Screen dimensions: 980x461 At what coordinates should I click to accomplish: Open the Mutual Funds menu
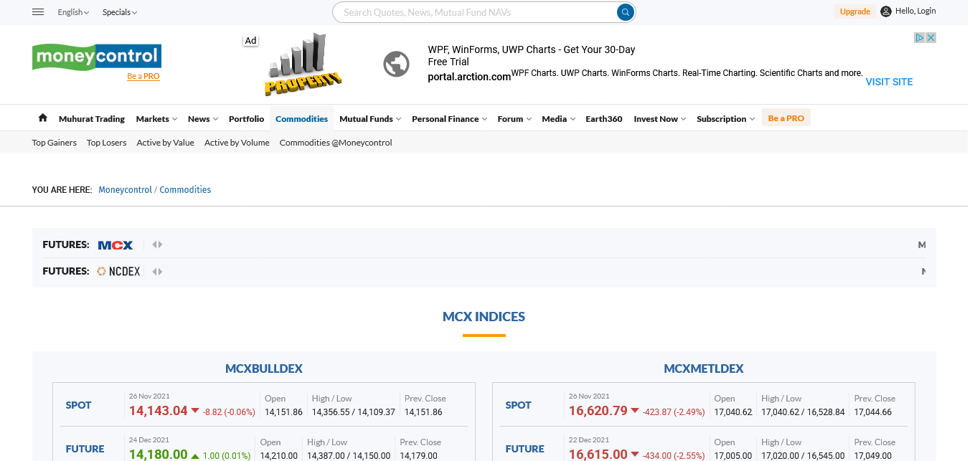click(x=369, y=119)
